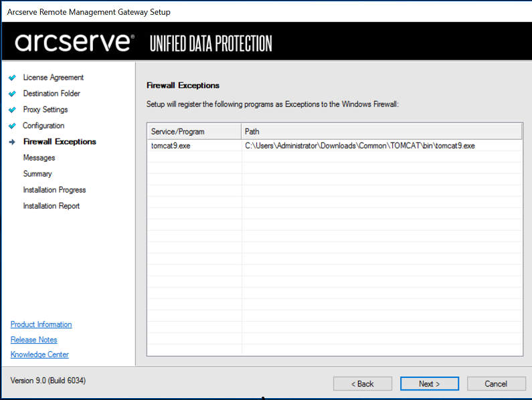Click the arrow icon beside Firewall Exceptions
The width and height of the screenshot is (532, 400).
click(12, 142)
